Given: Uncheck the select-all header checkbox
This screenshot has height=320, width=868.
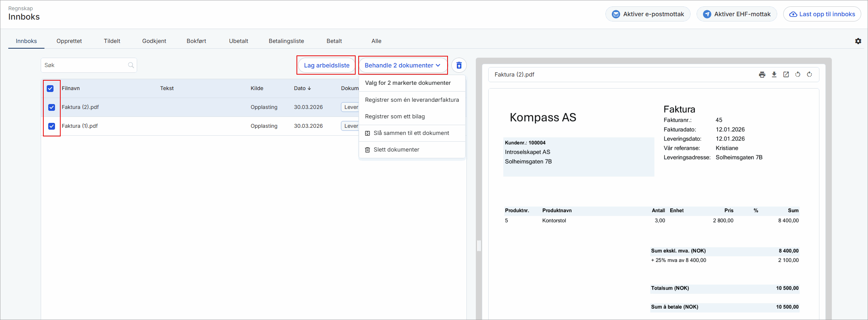Looking at the screenshot, I should click(x=50, y=89).
